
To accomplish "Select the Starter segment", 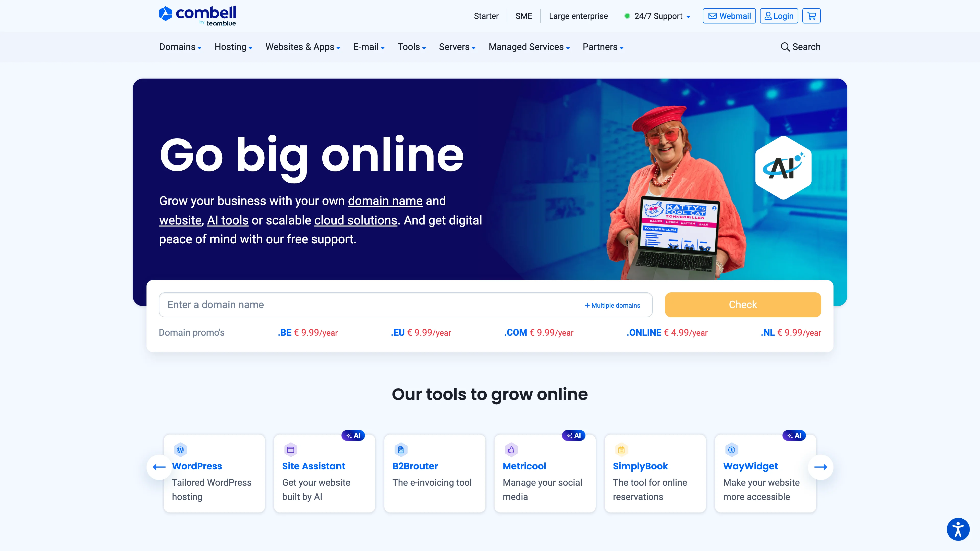I will coord(486,16).
